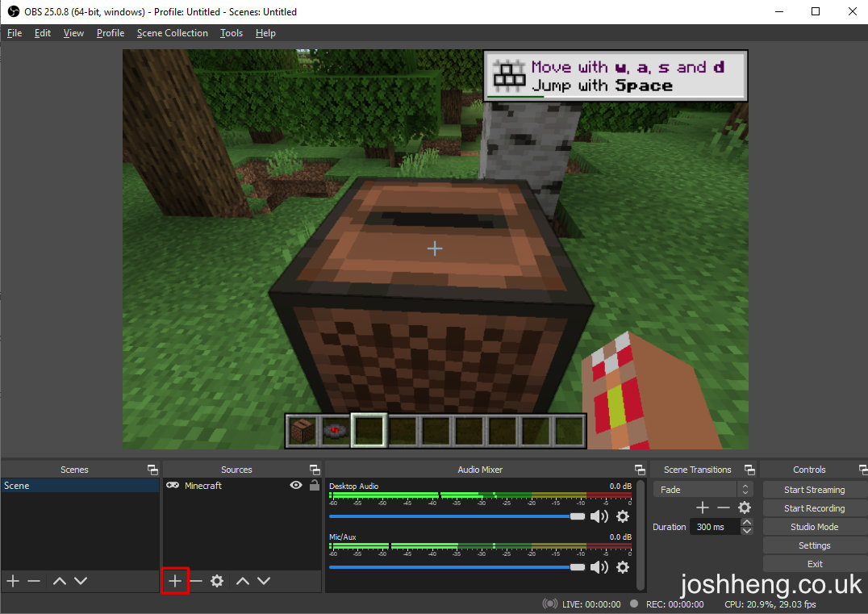The width and height of the screenshot is (868, 614).
Task: Open the Tools menu
Action: click(x=231, y=33)
